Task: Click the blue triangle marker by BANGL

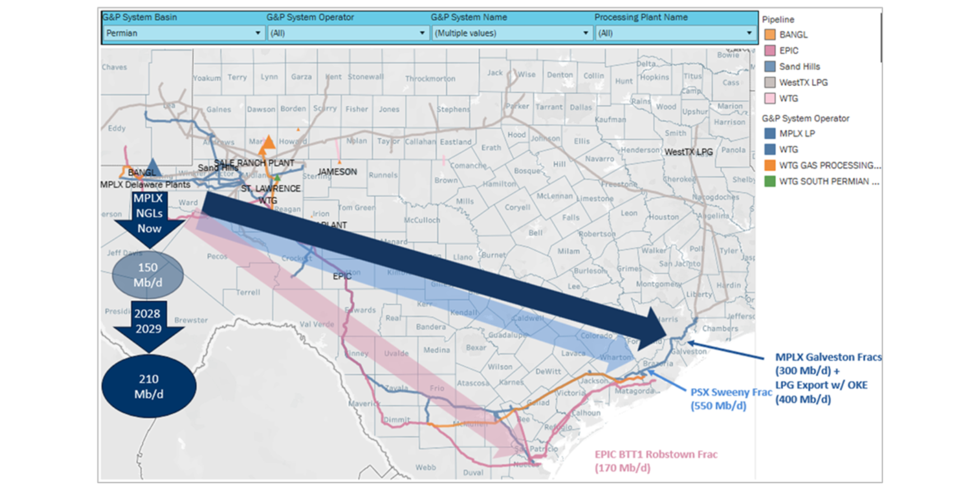Action: click(153, 167)
